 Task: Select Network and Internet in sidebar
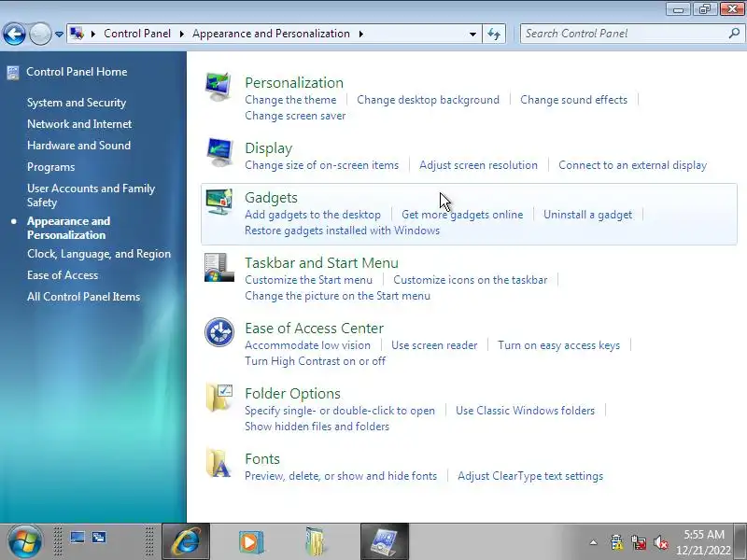point(79,124)
